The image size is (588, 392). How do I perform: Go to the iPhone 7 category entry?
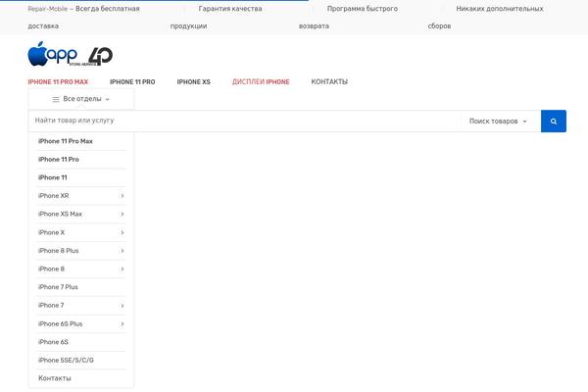point(51,306)
